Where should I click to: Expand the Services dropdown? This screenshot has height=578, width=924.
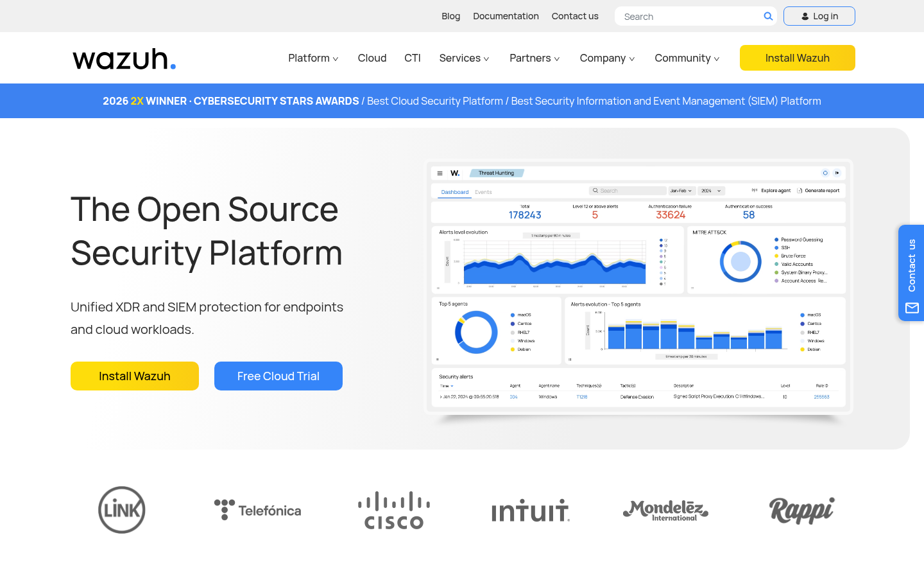pyautogui.click(x=465, y=58)
